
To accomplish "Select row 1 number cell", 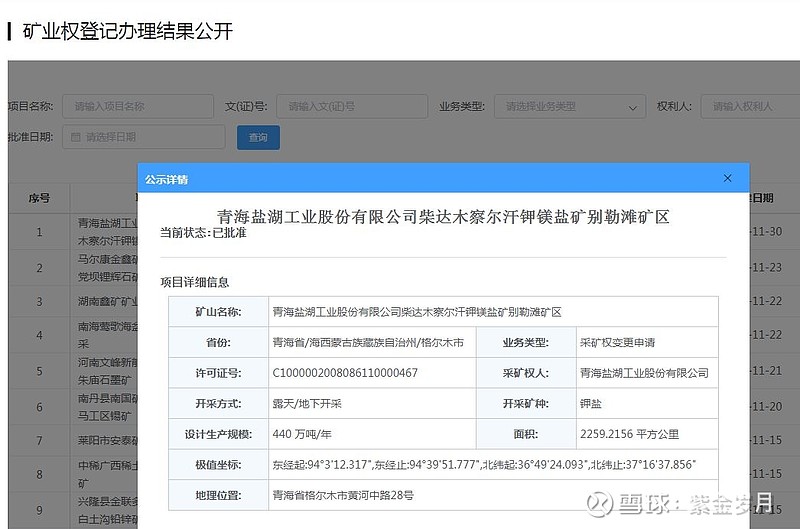I will pyautogui.click(x=39, y=232).
